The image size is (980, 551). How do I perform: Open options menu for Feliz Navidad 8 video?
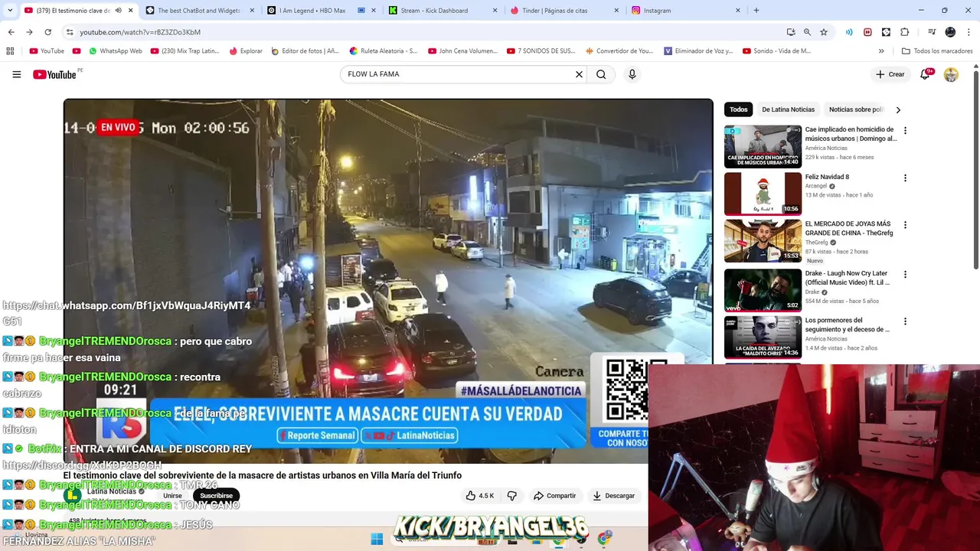click(x=905, y=178)
